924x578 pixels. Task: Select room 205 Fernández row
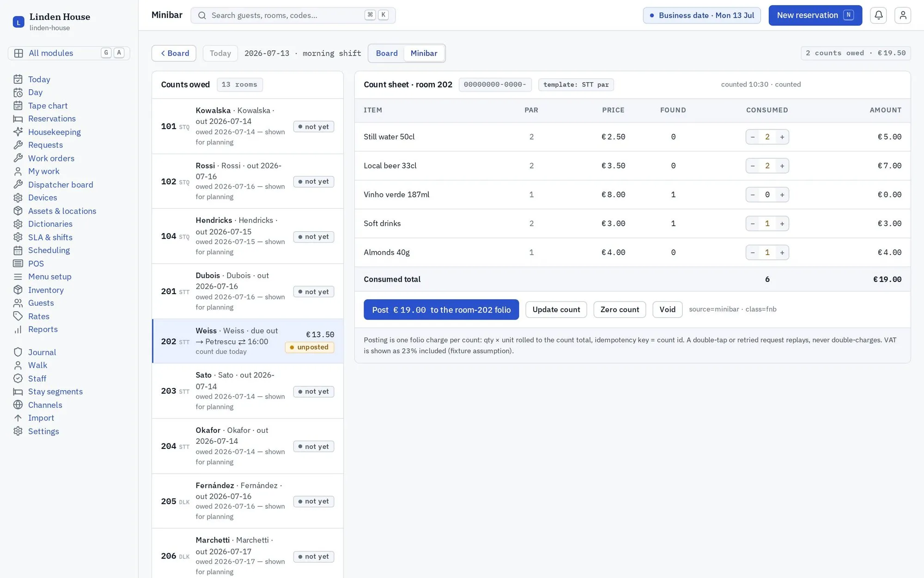pos(248,501)
